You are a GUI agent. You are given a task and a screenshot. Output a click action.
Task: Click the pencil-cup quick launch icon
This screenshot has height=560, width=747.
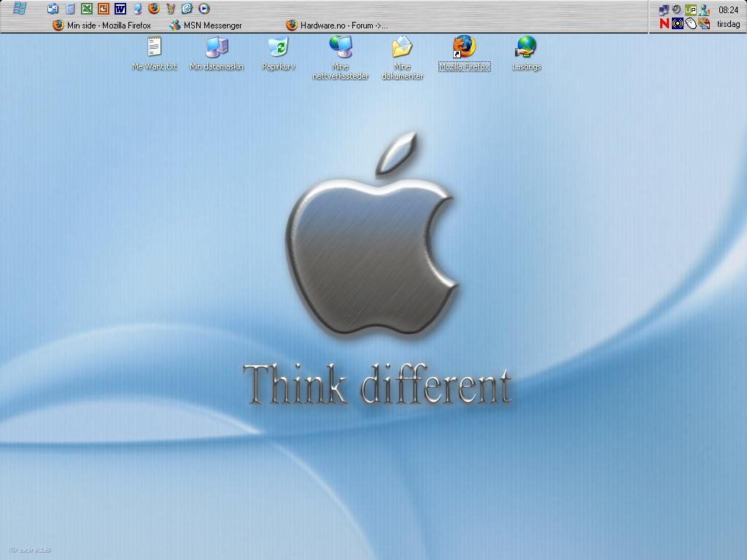[171, 9]
